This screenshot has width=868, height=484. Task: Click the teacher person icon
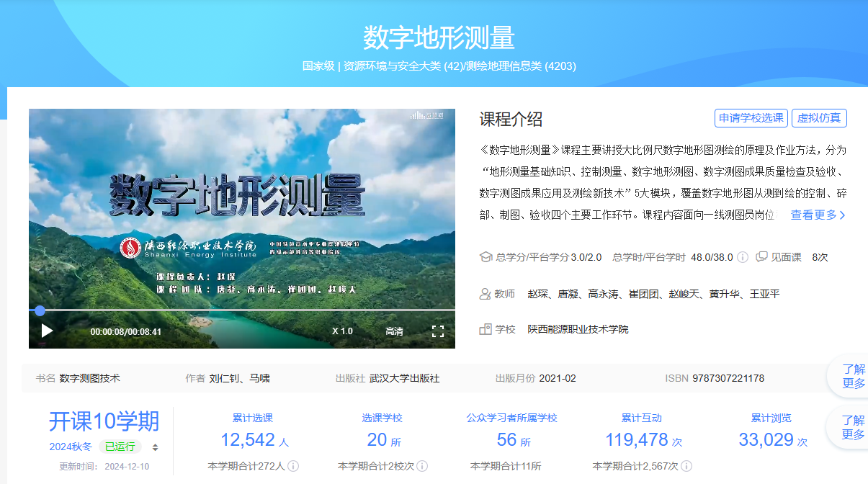click(x=486, y=294)
